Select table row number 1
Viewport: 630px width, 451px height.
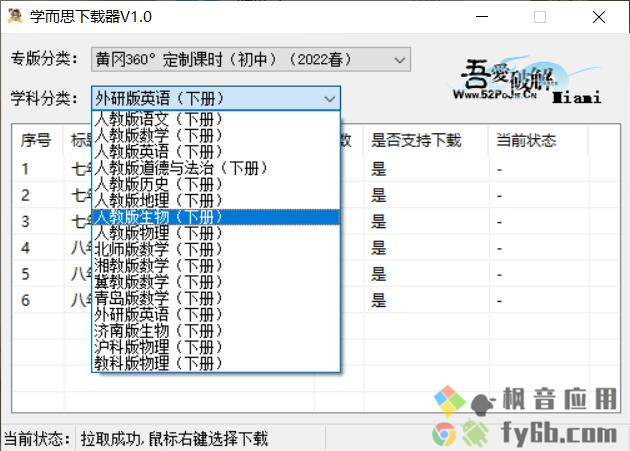tap(315, 169)
